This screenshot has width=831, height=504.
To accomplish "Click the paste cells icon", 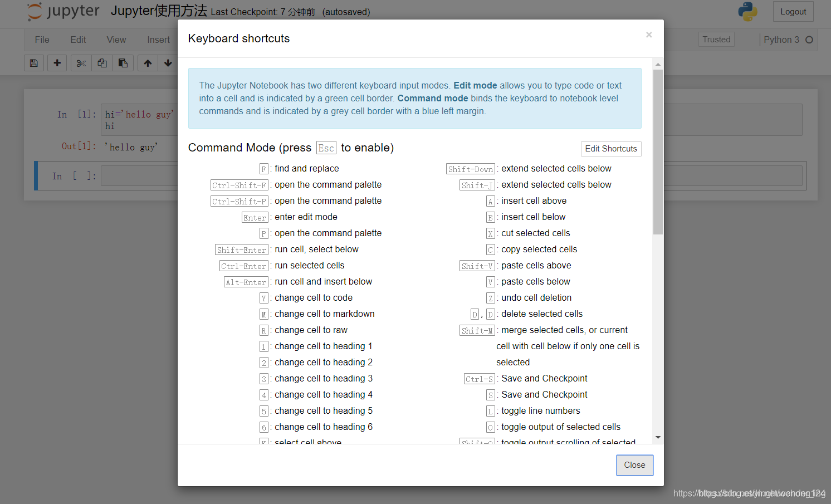I will click(x=123, y=63).
